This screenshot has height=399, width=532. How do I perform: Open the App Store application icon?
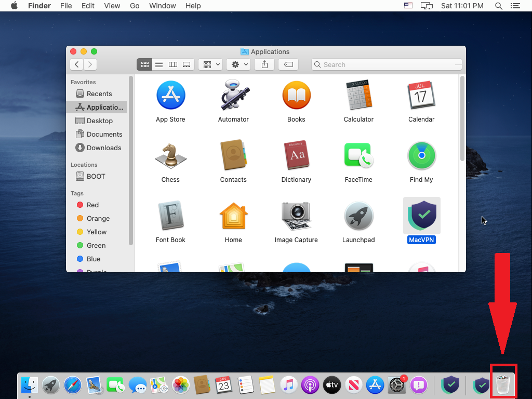click(170, 96)
